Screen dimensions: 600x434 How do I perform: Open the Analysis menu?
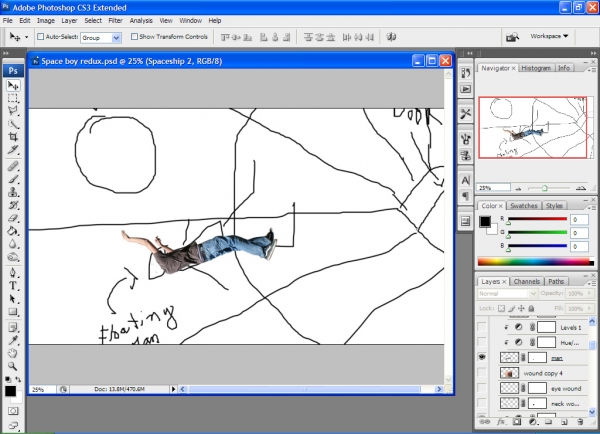141,21
